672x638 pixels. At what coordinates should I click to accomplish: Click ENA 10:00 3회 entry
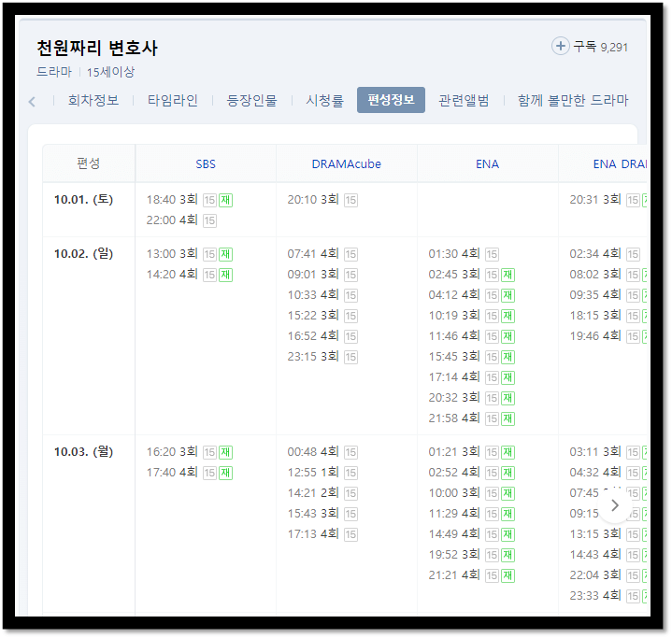tap(471, 493)
